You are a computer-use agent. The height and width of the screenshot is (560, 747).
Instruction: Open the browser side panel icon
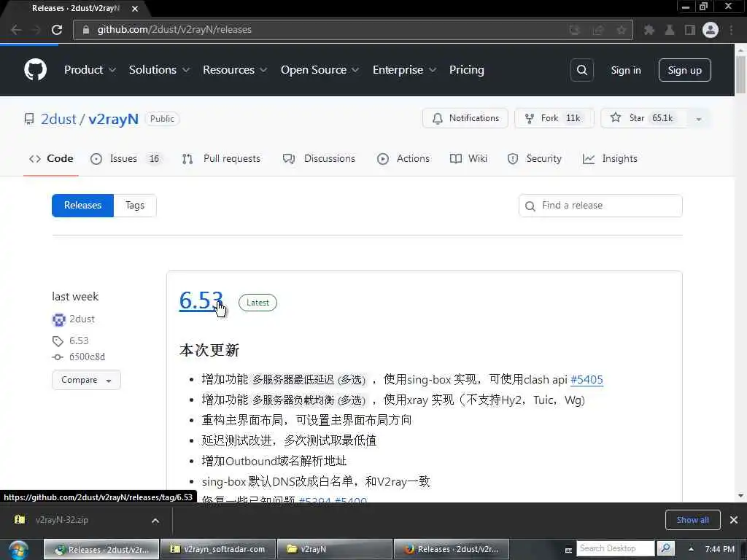click(689, 30)
